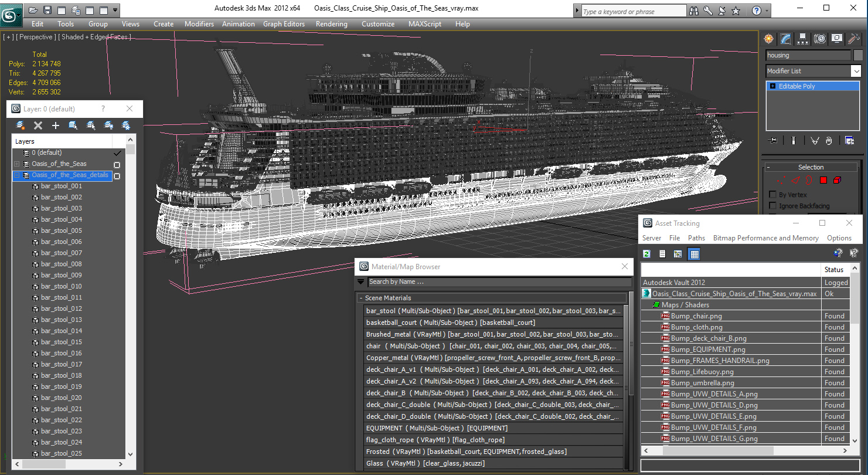The image size is (868, 475).
Task: Select Polygon sub-object level icon
Action: [x=823, y=181]
